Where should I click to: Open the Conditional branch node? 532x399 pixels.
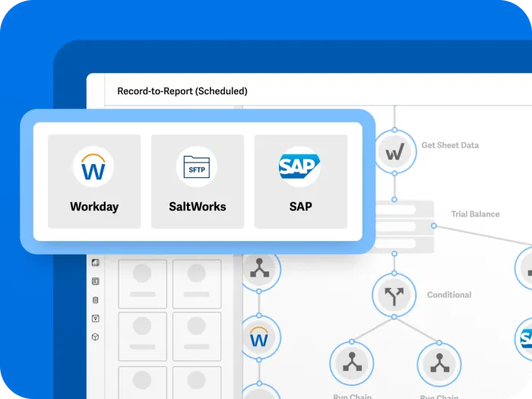pyautogui.click(x=394, y=295)
